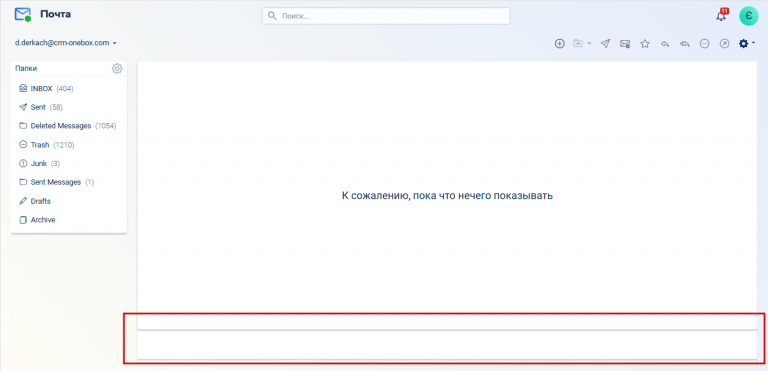The width and height of the screenshot is (768, 371).
Task: Click the single-arrow reply icon
Action: tap(665, 44)
